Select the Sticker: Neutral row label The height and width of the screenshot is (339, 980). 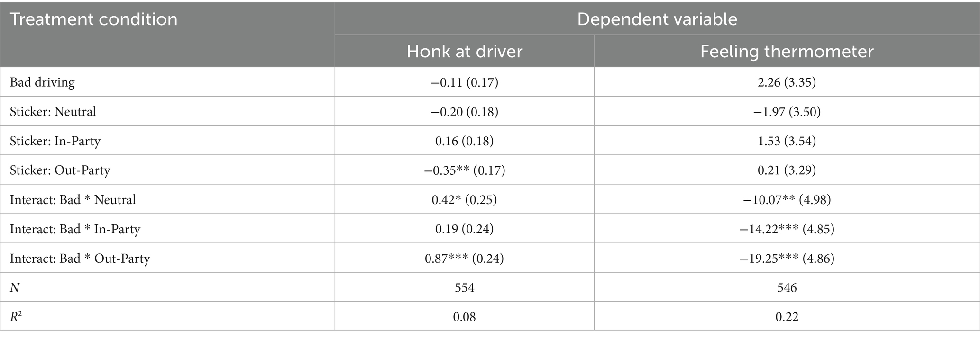pos(53,112)
